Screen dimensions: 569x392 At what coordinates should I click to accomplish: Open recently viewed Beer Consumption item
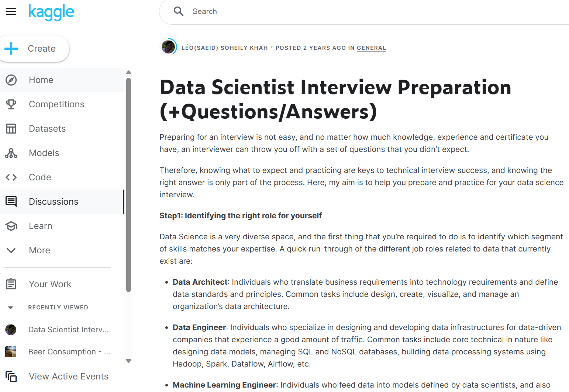tap(69, 352)
